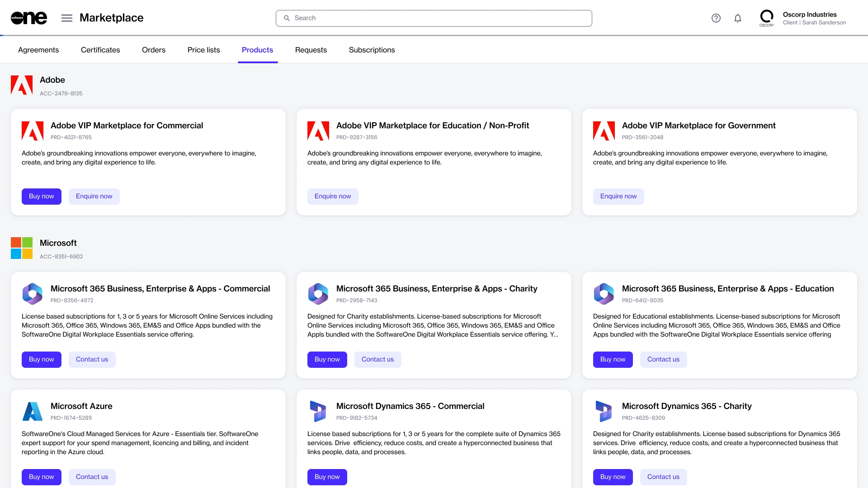Select the Orders tab
Viewport: 868px width, 488px height.
pos(154,50)
